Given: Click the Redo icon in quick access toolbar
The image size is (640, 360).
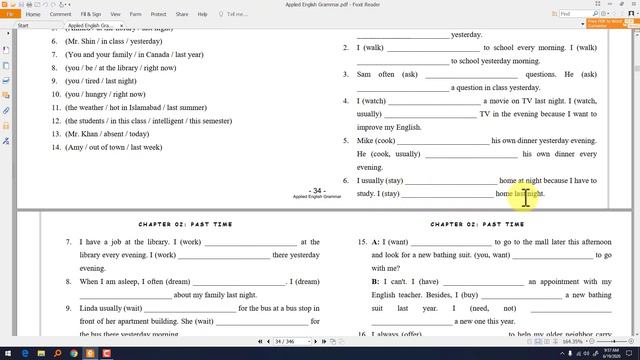Looking at the screenshot, I should pyautogui.click(x=53, y=4).
